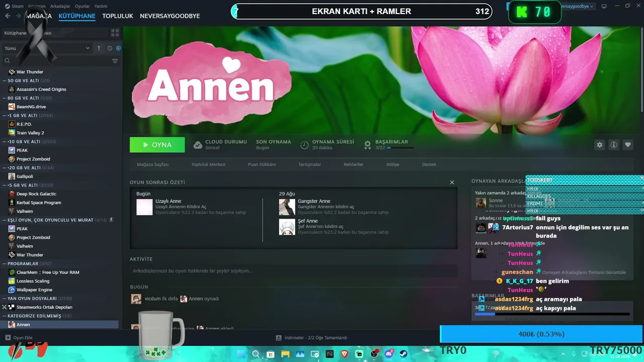Open Microsoft Store from the taskbar
644x362 pixels.
(270, 354)
